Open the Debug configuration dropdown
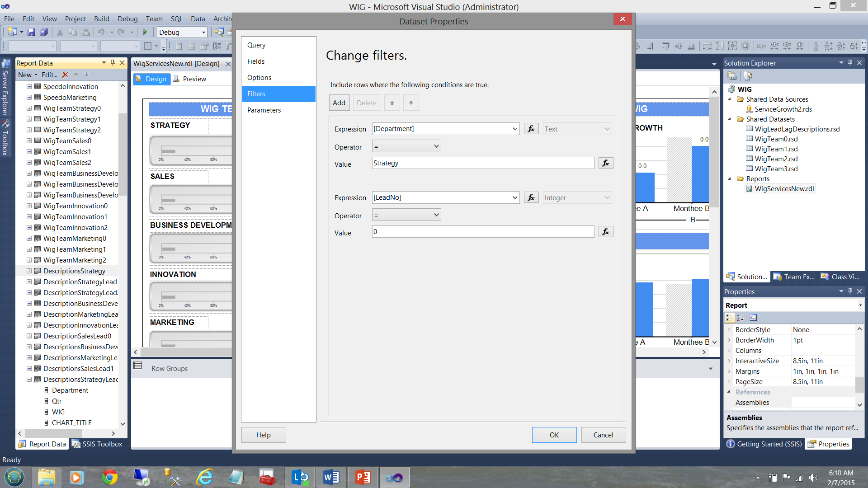 point(203,32)
